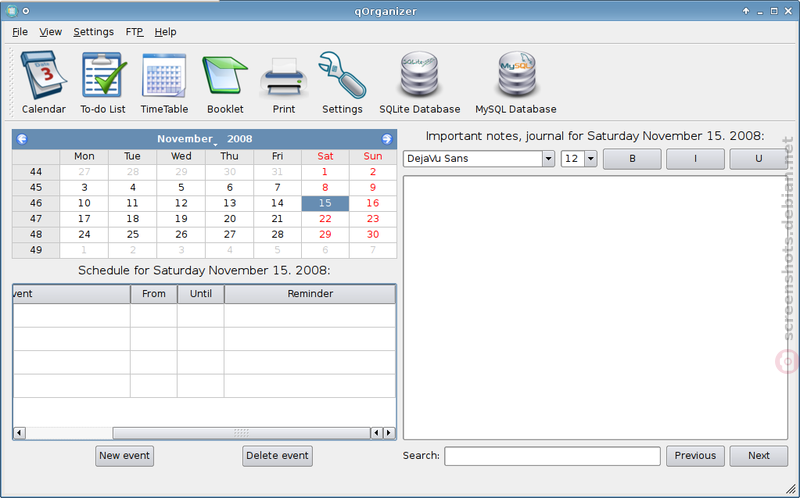The image size is (800, 498).
Task: Open the Booklet icon
Action: [x=225, y=82]
